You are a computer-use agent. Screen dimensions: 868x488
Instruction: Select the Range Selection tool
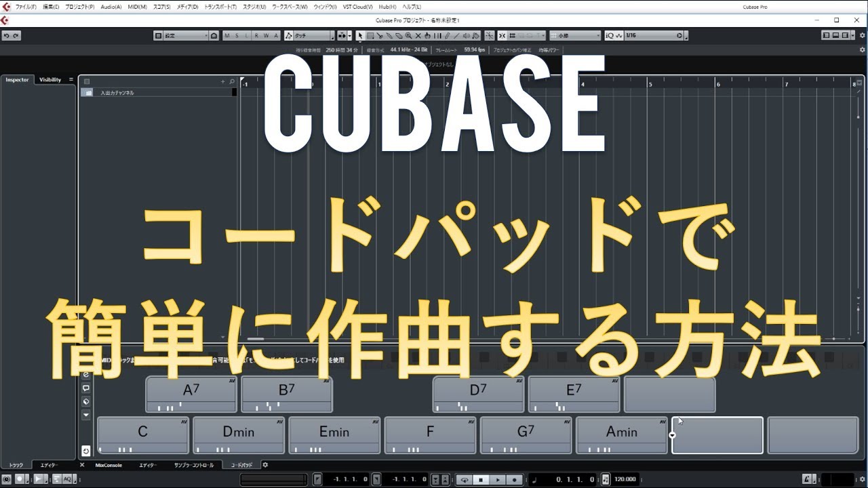370,35
